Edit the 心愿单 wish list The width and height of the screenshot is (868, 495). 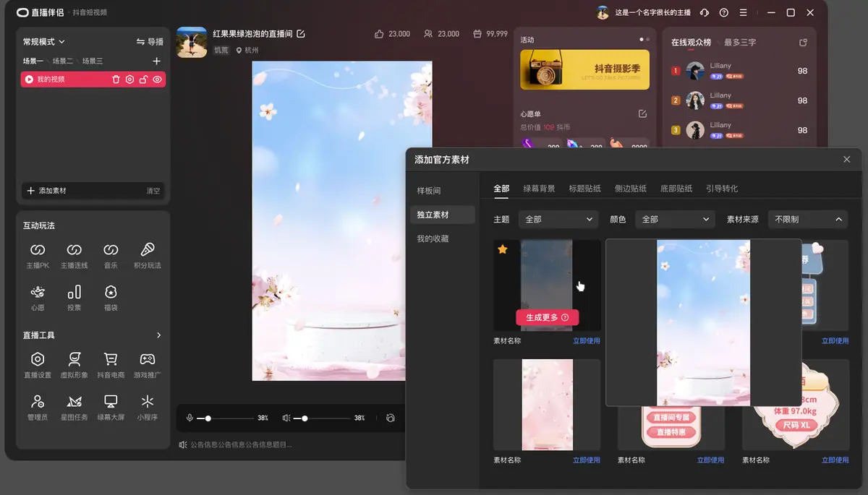point(642,113)
